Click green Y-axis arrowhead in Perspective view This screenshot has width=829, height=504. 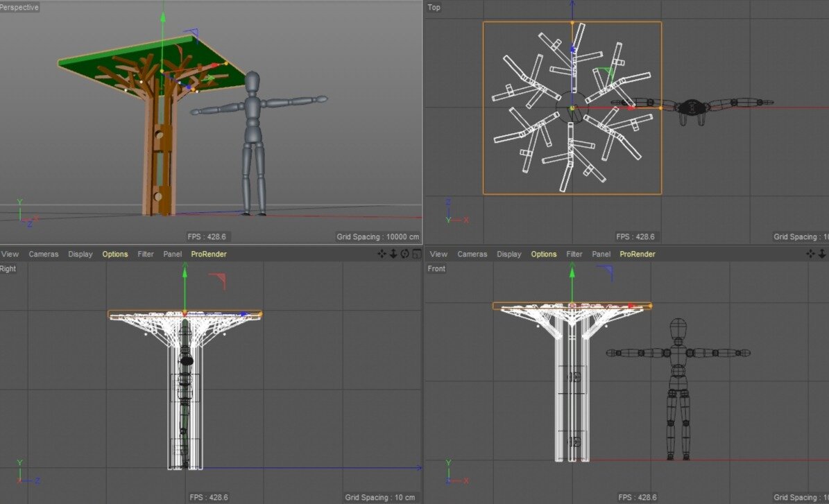click(x=163, y=17)
